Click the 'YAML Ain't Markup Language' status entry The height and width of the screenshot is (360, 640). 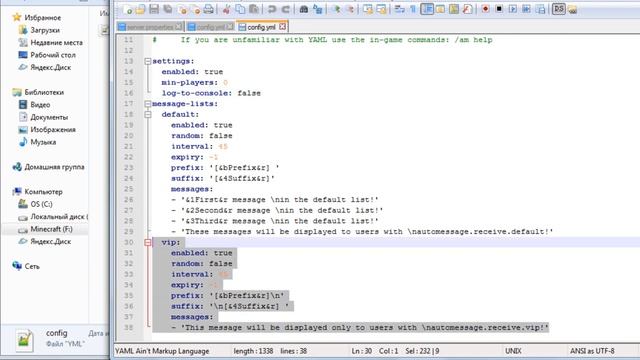click(162, 351)
